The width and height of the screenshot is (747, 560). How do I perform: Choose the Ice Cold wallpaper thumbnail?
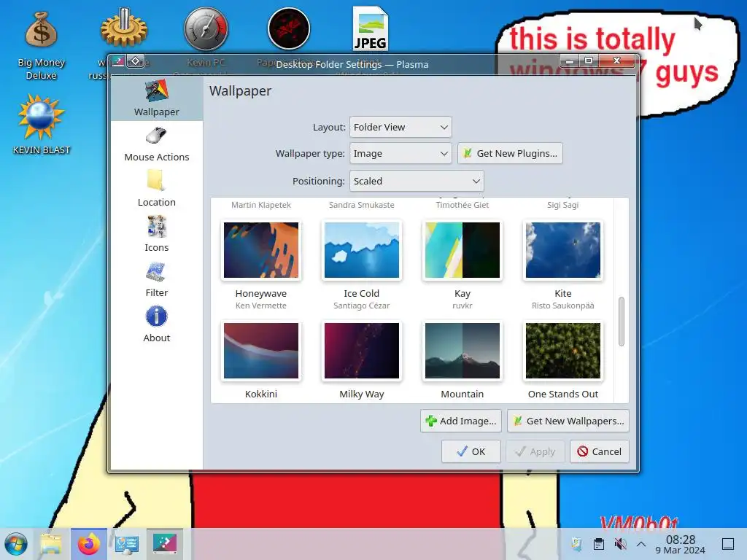(x=362, y=250)
